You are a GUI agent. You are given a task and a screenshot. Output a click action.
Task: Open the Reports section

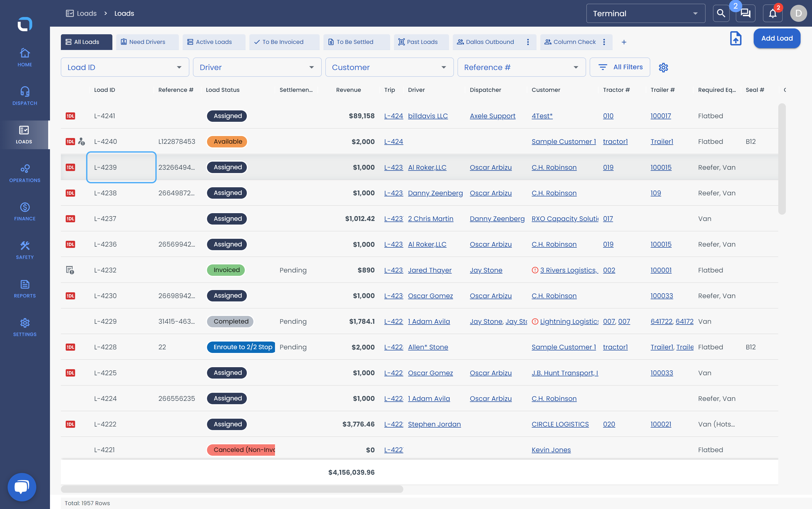(25, 289)
